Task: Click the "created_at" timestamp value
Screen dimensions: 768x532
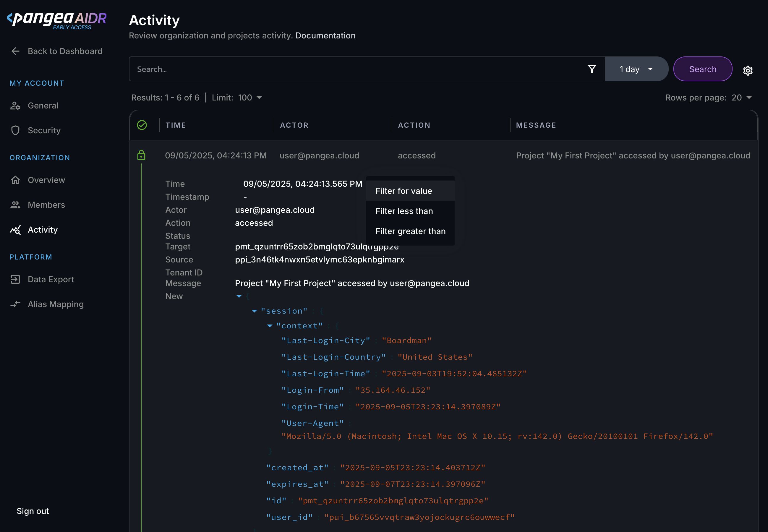Action: point(413,468)
